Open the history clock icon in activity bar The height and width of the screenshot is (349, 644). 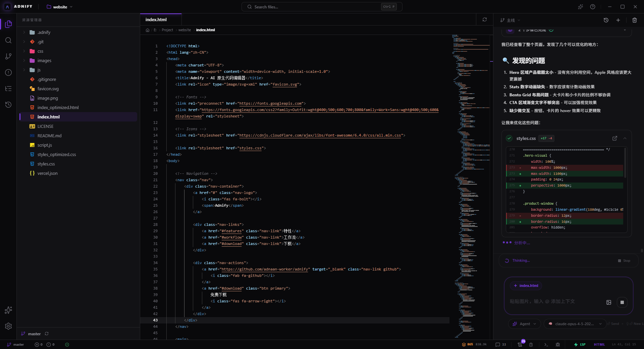pos(8,105)
